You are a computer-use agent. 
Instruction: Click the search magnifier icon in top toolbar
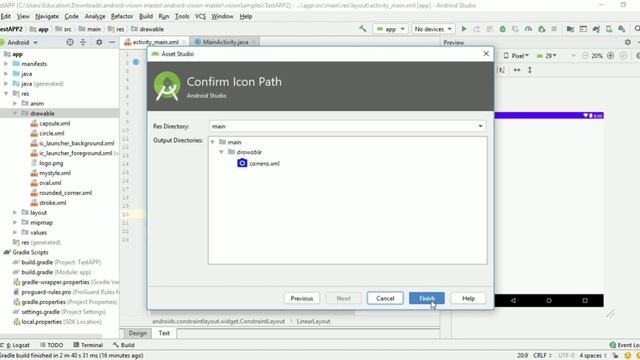(x=636, y=29)
